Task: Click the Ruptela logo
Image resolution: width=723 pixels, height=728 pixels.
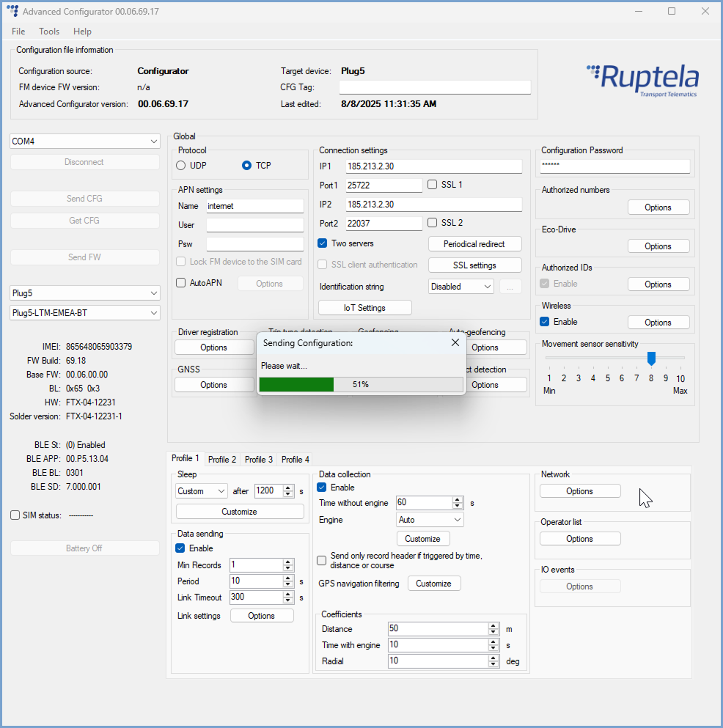Action: click(642, 80)
